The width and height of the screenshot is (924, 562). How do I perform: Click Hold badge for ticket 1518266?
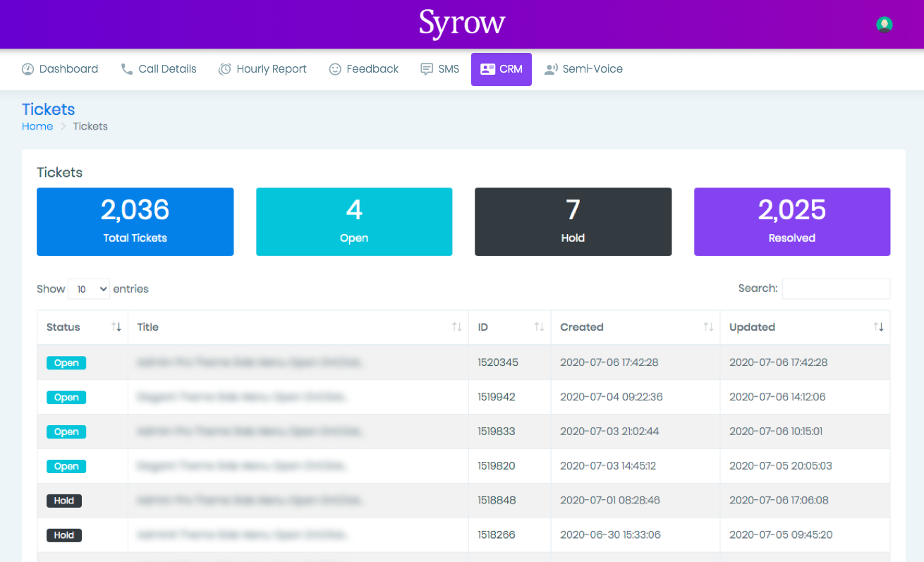[x=64, y=535]
